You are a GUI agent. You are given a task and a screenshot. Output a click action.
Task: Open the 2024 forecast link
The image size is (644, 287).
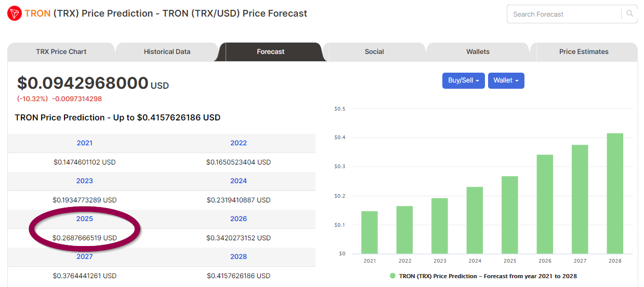[239, 181]
